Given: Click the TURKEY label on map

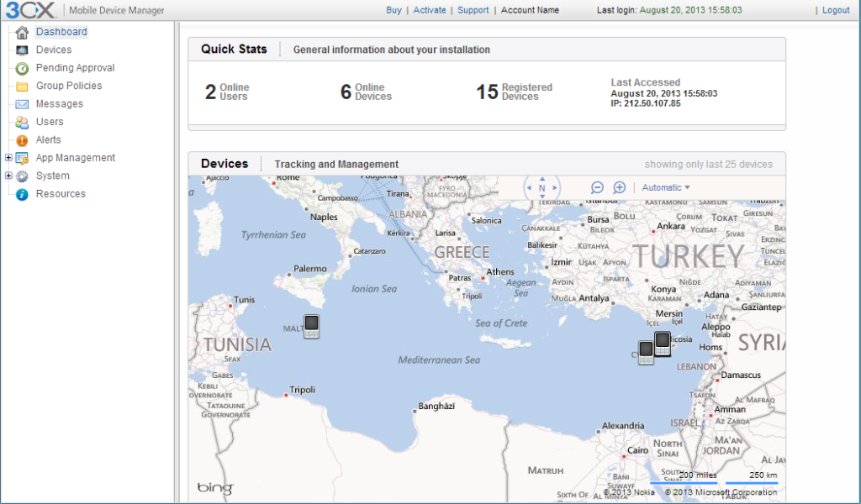Looking at the screenshot, I should 689,257.
